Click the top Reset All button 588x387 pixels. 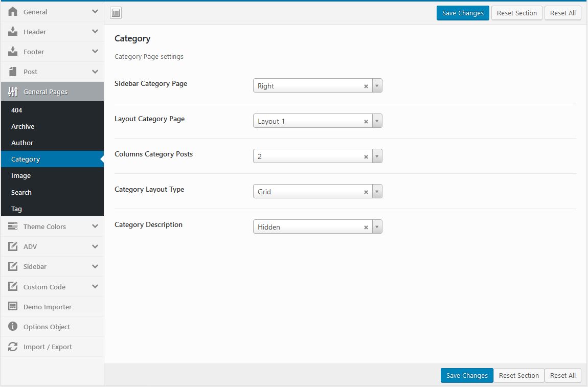tap(563, 13)
